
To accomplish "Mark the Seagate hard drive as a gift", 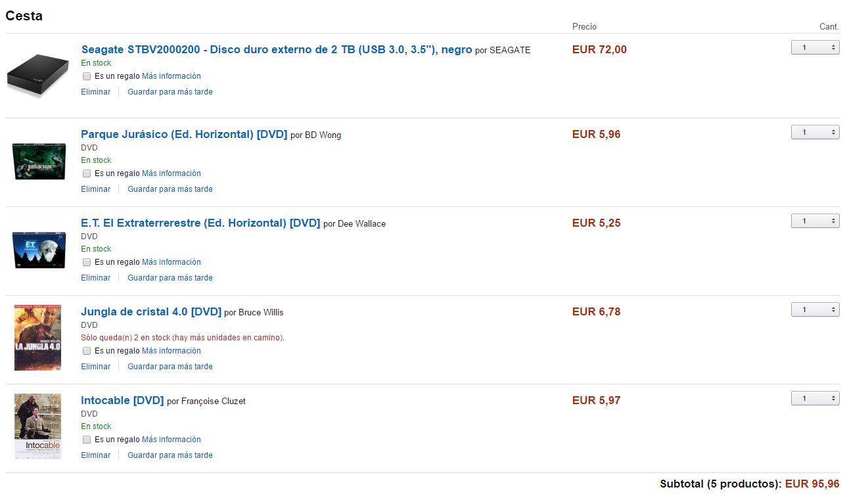I will (87, 76).
